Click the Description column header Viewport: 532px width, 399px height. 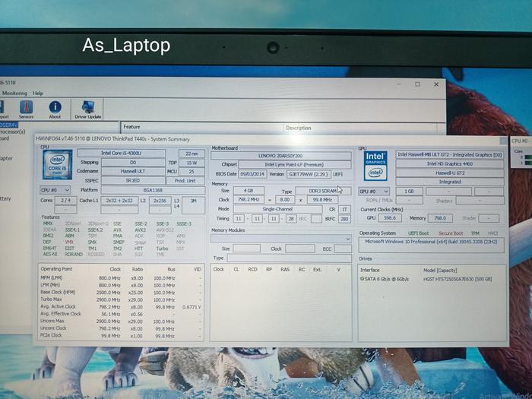[x=299, y=128]
